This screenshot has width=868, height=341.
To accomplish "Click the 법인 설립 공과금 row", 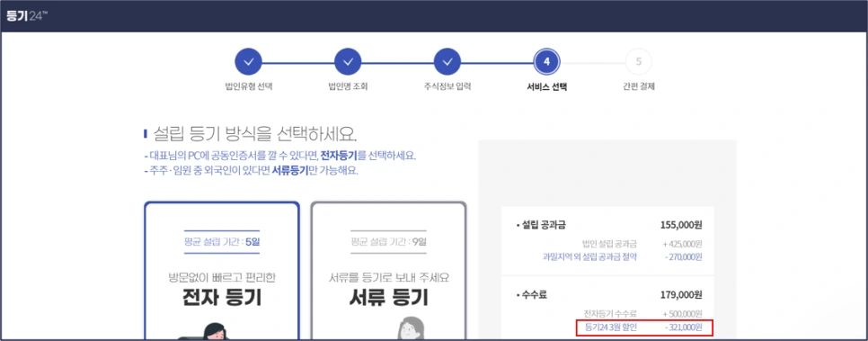I will [642, 244].
